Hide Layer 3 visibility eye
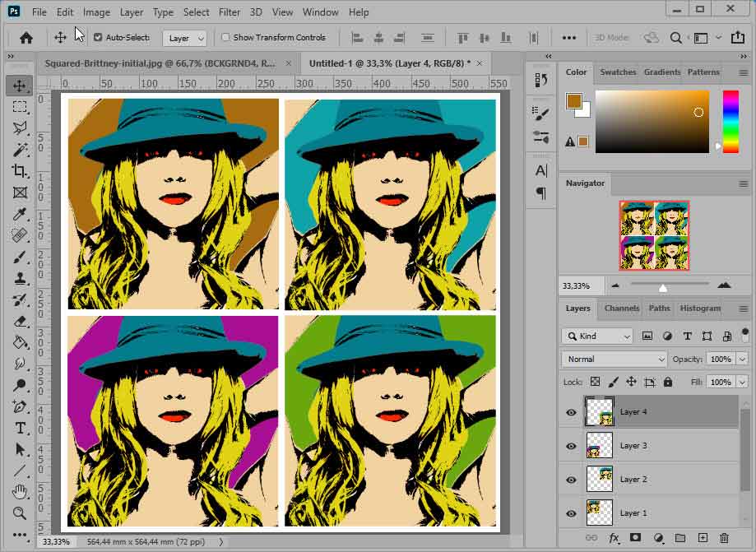 pyautogui.click(x=572, y=446)
